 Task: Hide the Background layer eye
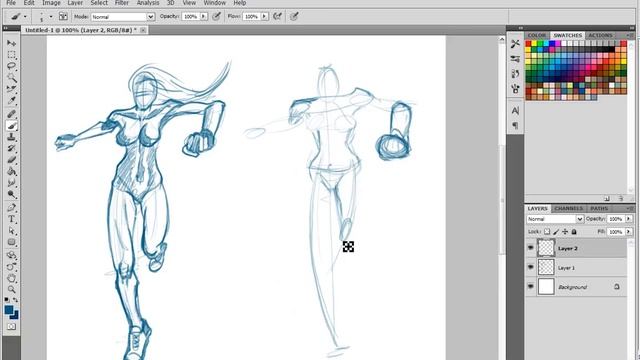click(530, 287)
